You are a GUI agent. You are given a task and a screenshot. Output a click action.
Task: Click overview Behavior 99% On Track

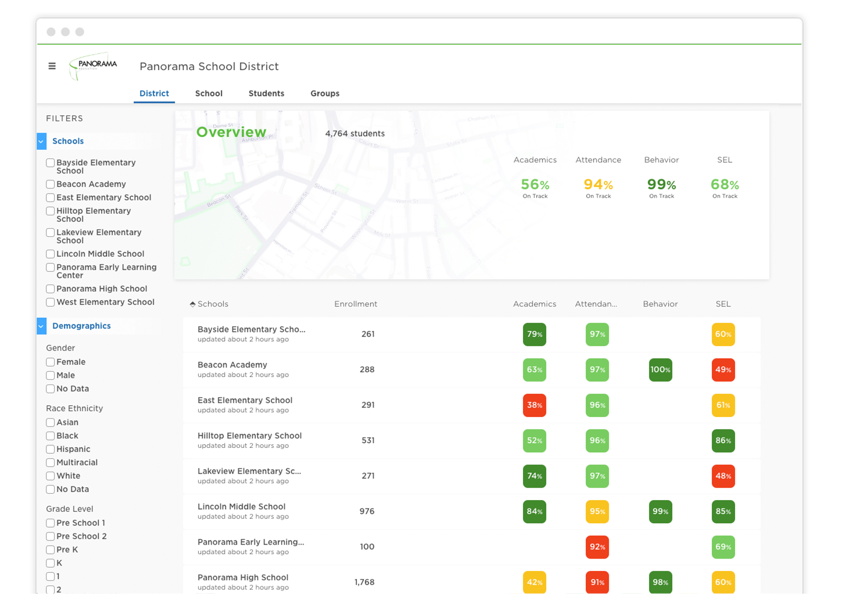(x=662, y=188)
